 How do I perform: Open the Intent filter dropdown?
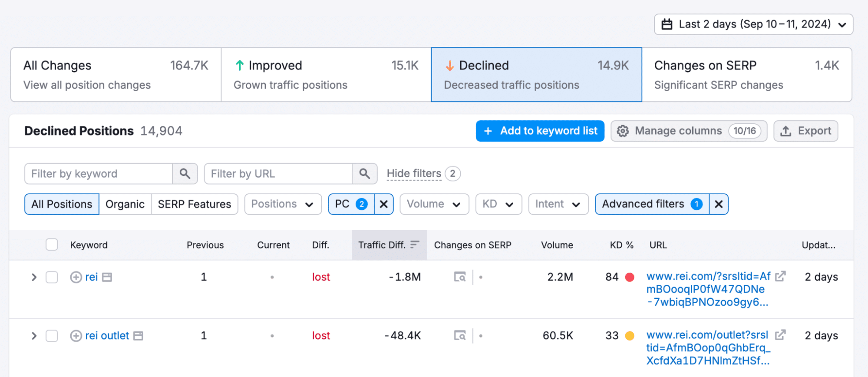coord(558,204)
